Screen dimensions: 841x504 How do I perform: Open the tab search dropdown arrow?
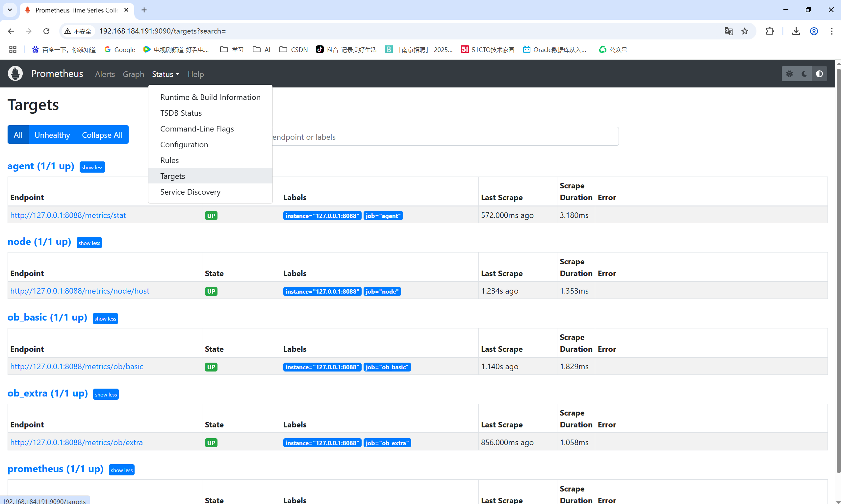[10, 10]
